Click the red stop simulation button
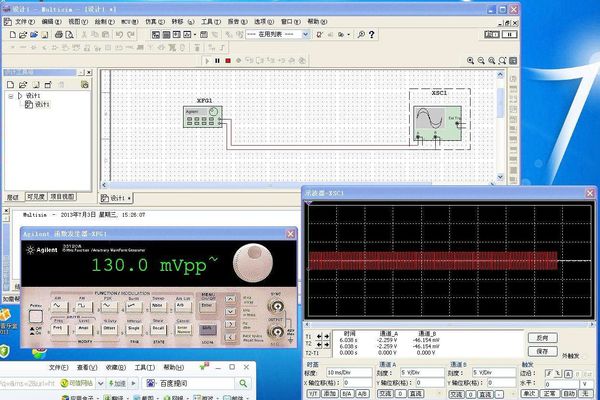This screenshot has height=400, width=600. [227, 61]
